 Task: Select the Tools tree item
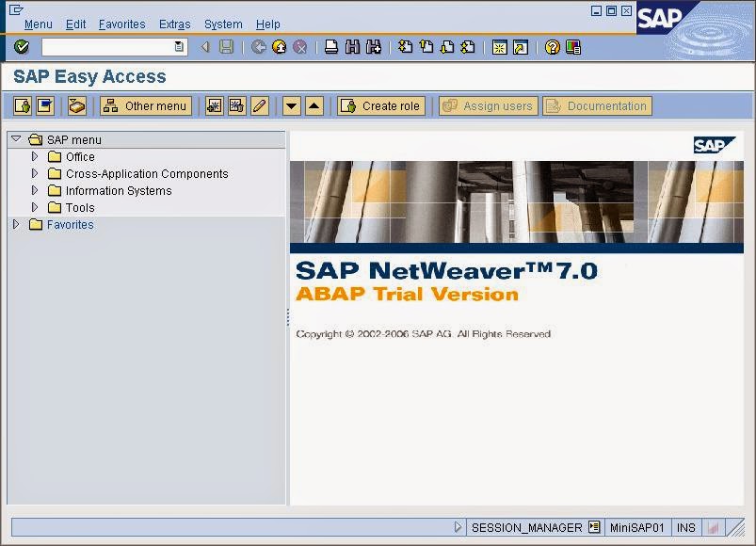click(80, 208)
